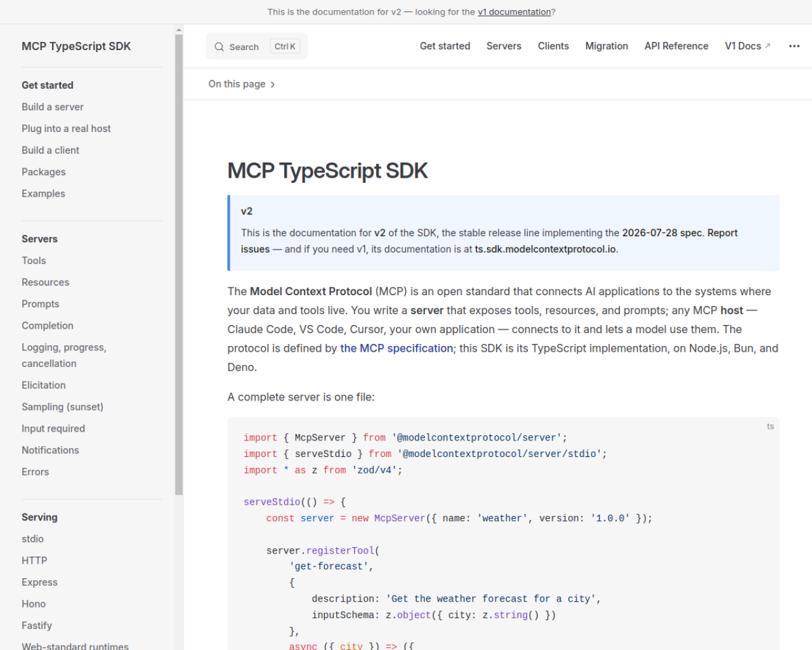Open Logging, progress, cancellation page

point(64,355)
